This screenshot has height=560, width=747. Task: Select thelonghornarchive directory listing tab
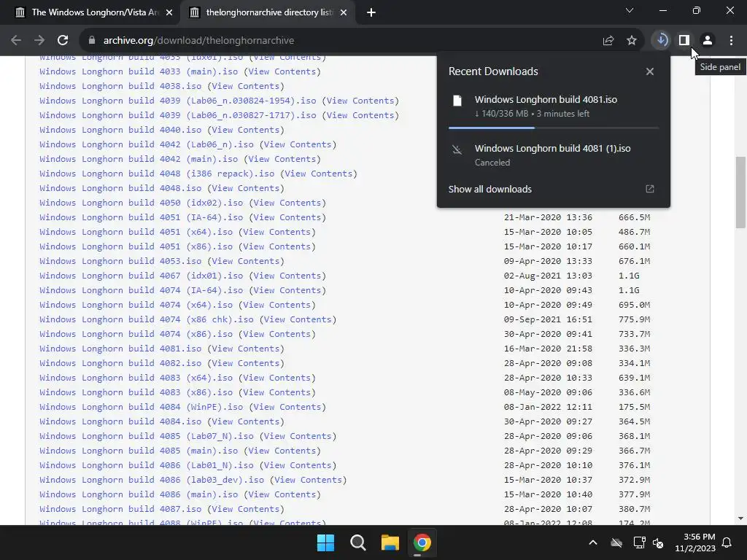267,12
